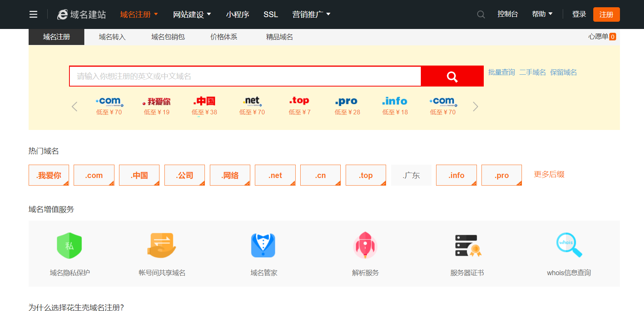Select the .net ¥70 carousel logo
This screenshot has width=644, height=311.
252,101
